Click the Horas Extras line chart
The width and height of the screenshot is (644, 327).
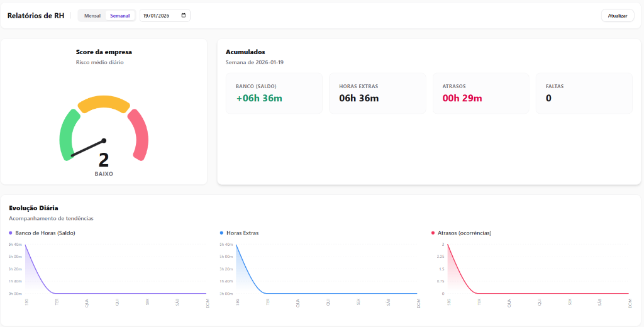pyautogui.click(x=327, y=270)
